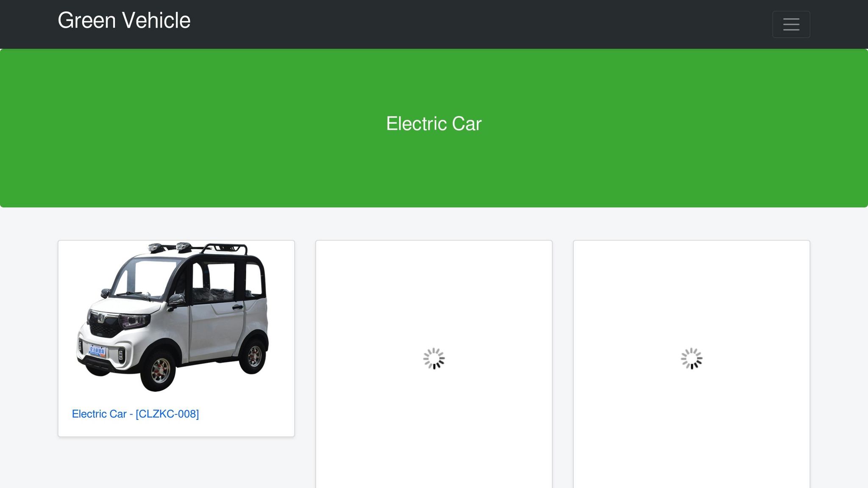This screenshot has width=868, height=488.
Task: Click the blue license plate on the car
Action: (97, 351)
